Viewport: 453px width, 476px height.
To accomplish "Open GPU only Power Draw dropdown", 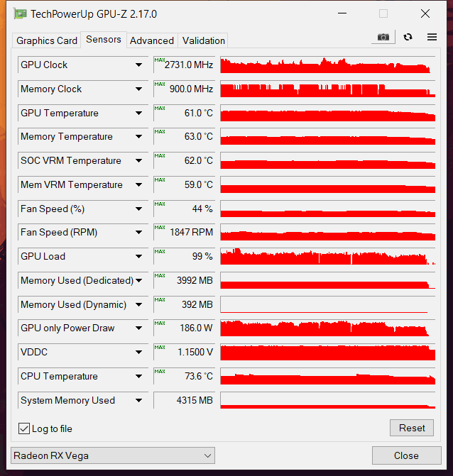I will click(138, 328).
